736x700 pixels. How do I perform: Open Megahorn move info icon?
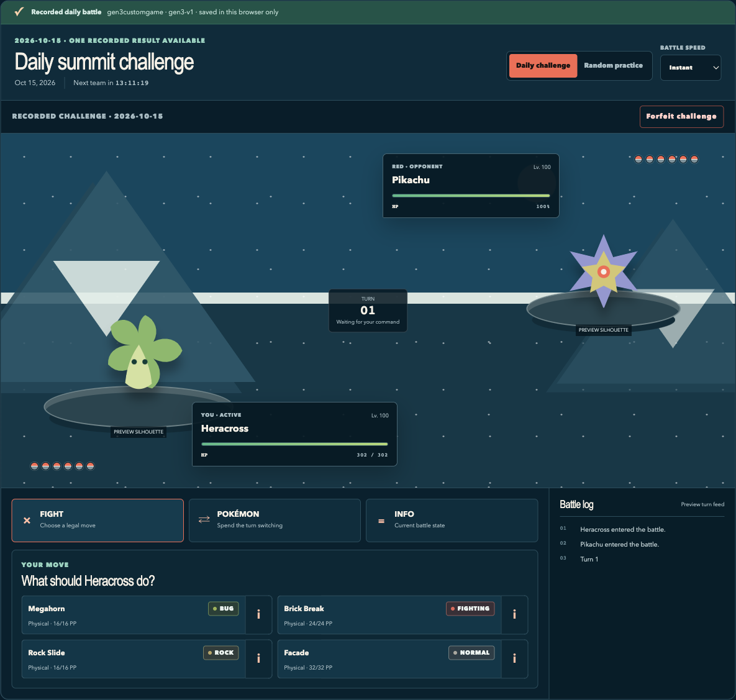[x=258, y=614]
